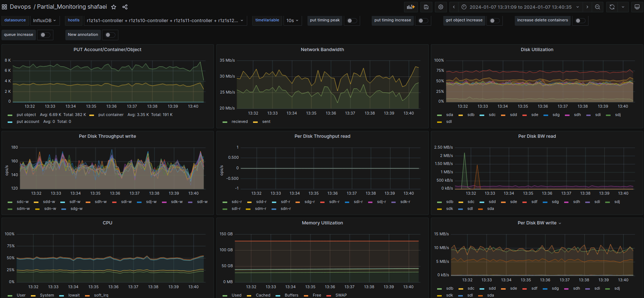
Task: Click the Add panel icon
Action: 411,7
